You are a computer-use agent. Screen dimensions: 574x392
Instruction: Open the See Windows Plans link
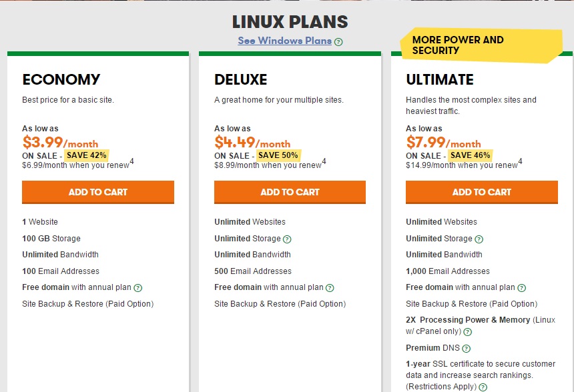285,41
